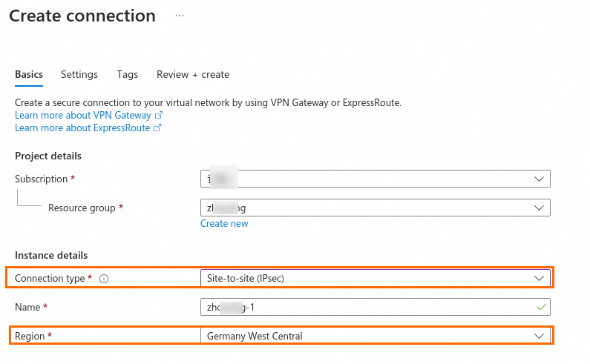Click Create new resource group link
Viewport: 590px width, 364px height.
pyautogui.click(x=224, y=224)
